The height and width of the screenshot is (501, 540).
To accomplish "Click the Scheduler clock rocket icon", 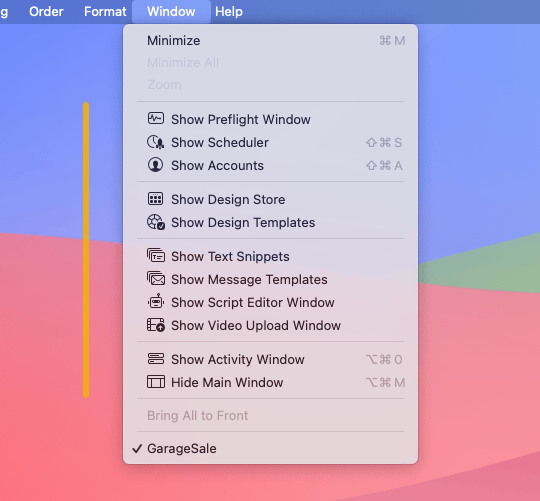I will pyautogui.click(x=156, y=142).
